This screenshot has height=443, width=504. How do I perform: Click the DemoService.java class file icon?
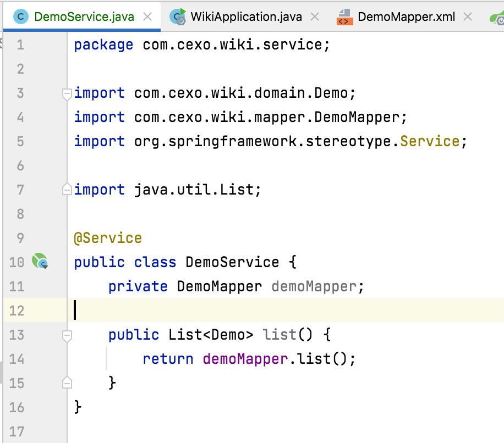click(x=21, y=16)
